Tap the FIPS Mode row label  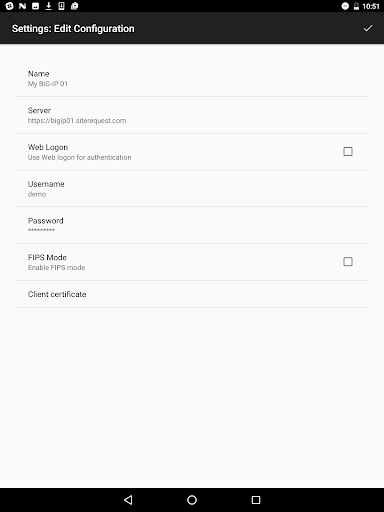click(x=47, y=257)
